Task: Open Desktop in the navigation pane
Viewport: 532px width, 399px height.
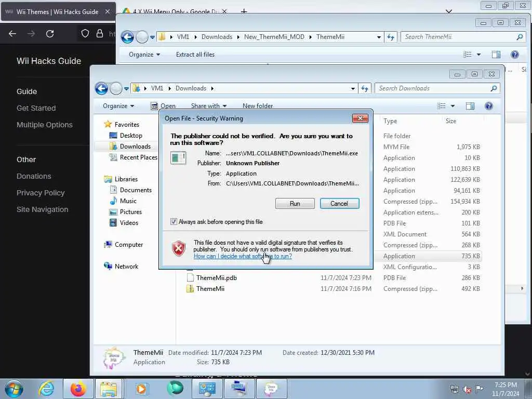Action: 130,136
